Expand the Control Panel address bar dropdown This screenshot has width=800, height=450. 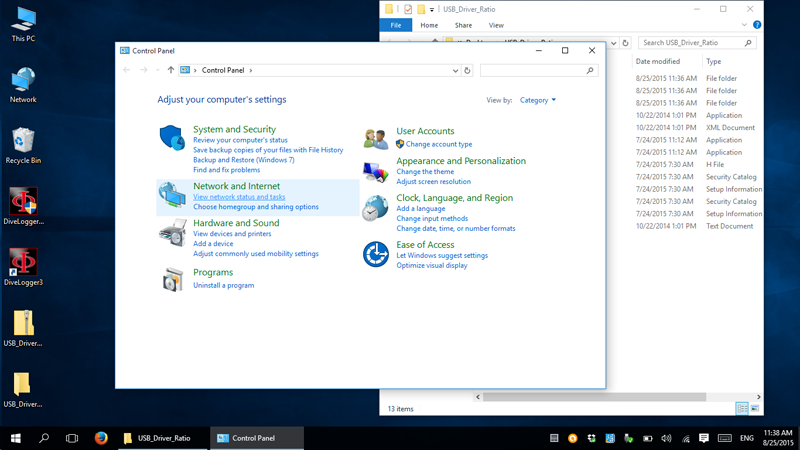(x=455, y=70)
